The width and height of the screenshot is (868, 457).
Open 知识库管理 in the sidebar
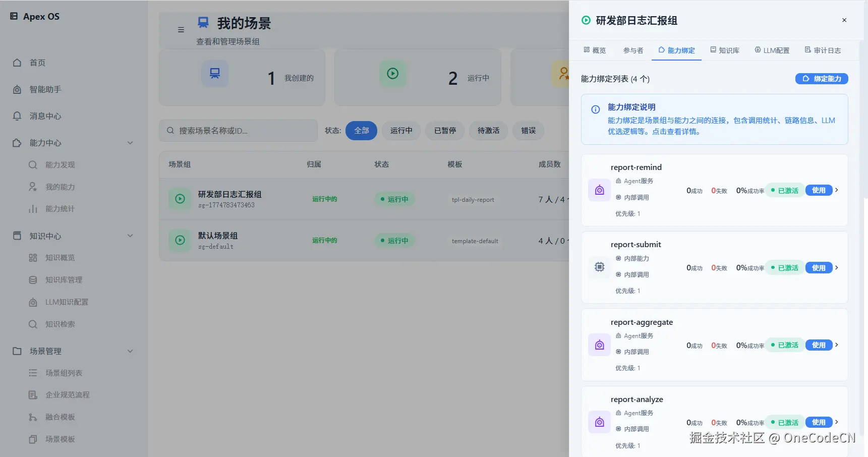(64, 279)
